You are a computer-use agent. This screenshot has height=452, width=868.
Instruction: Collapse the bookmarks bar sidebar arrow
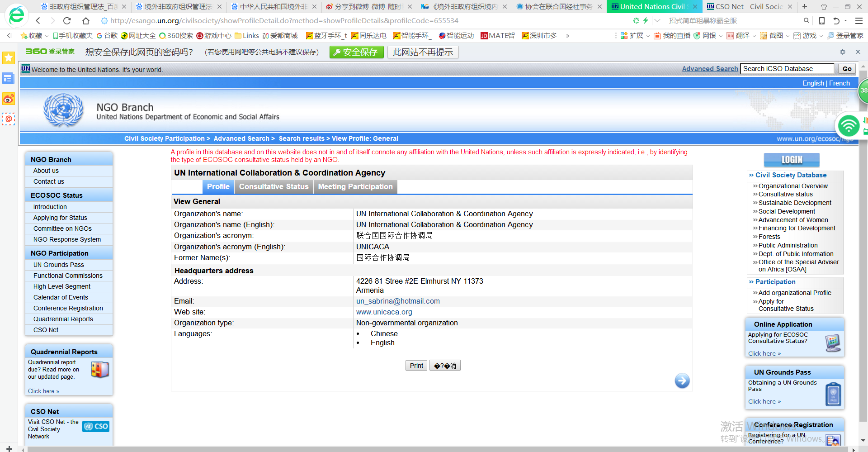coord(9,36)
